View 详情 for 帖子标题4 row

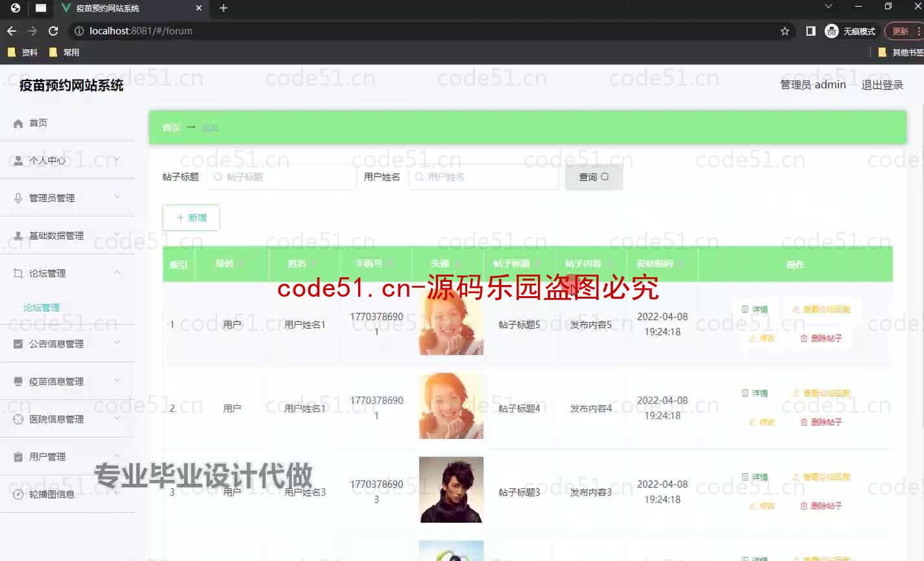tap(755, 393)
